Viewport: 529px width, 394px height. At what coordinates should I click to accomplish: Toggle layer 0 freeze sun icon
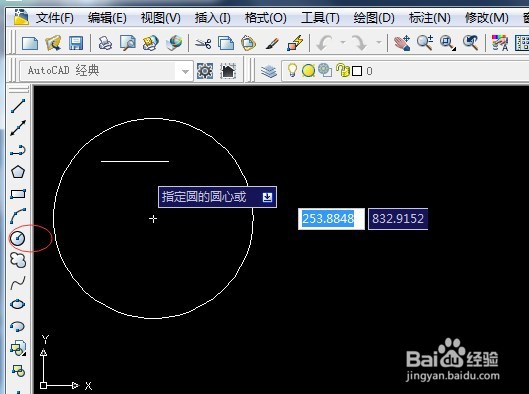[x=308, y=71]
